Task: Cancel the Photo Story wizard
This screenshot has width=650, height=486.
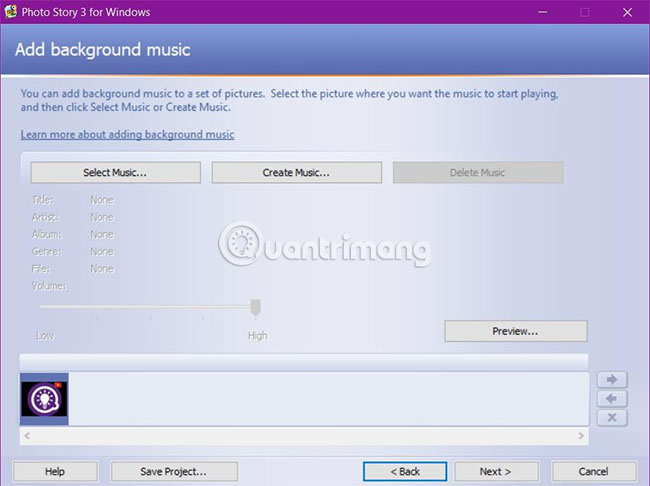Action: point(594,471)
